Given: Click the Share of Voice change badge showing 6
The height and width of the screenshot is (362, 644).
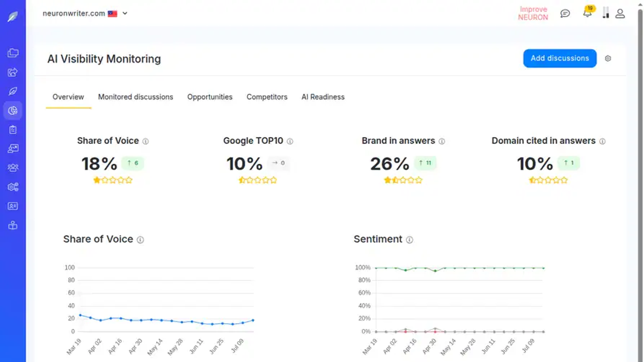Looking at the screenshot, I should pyautogui.click(x=133, y=163).
